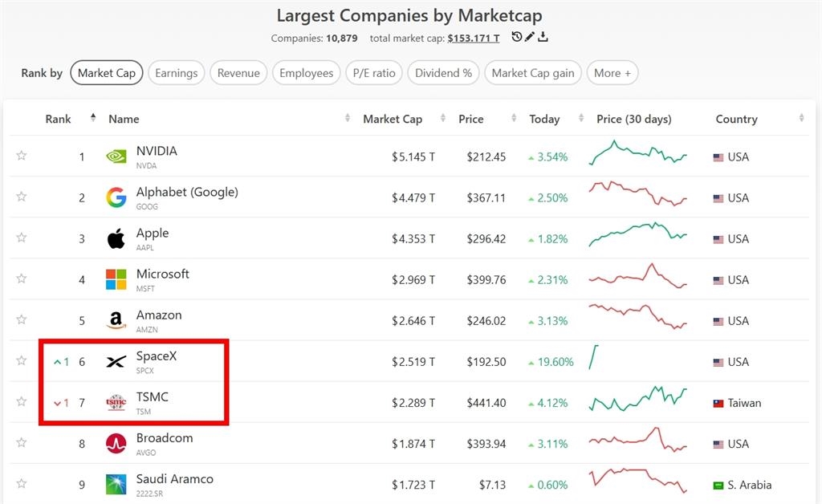Select the Market Cap ranking tab

(107, 73)
